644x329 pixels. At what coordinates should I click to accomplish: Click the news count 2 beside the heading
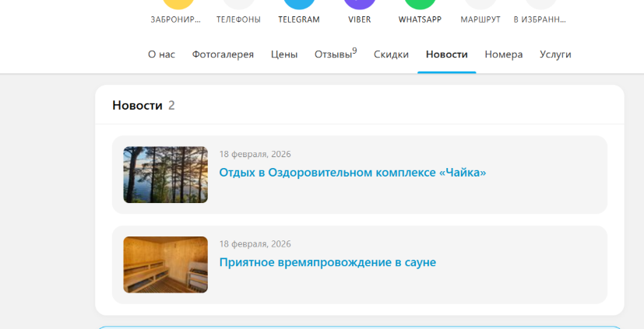pyautogui.click(x=171, y=106)
